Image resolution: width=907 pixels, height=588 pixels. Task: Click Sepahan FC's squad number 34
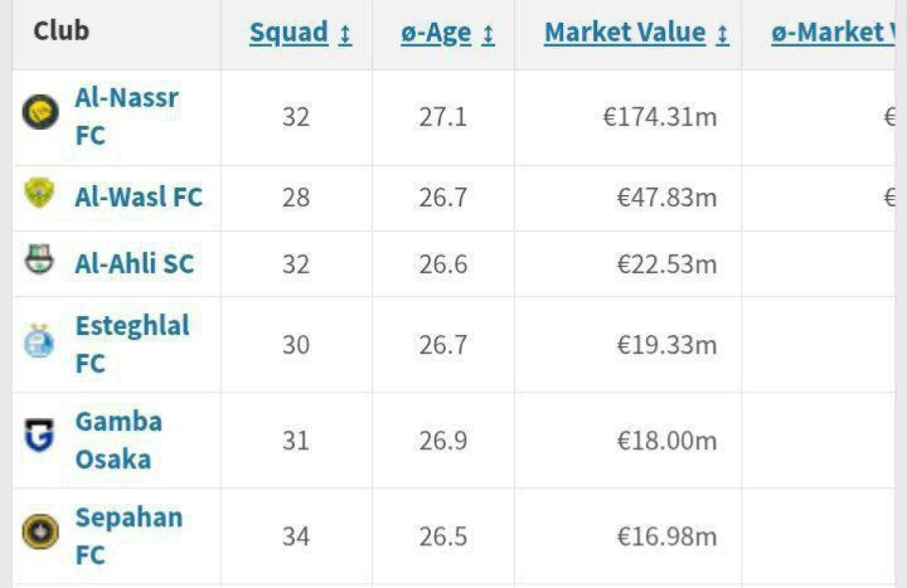(296, 536)
